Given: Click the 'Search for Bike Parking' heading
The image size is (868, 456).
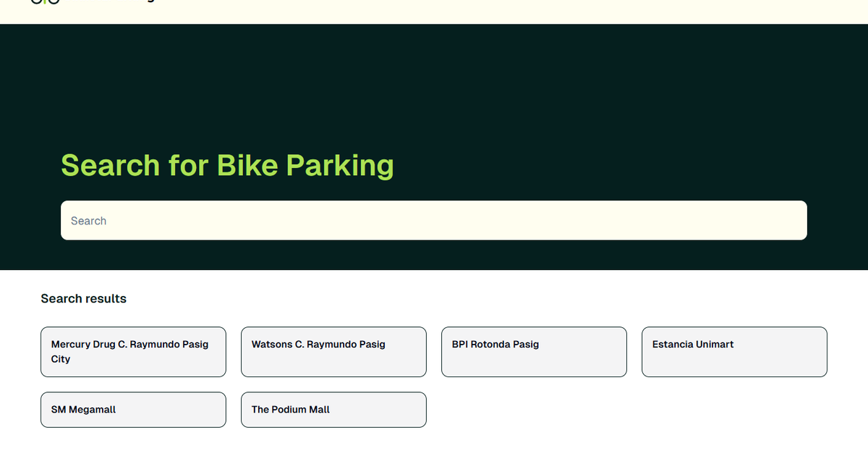Looking at the screenshot, I should (x=227, y=165).
